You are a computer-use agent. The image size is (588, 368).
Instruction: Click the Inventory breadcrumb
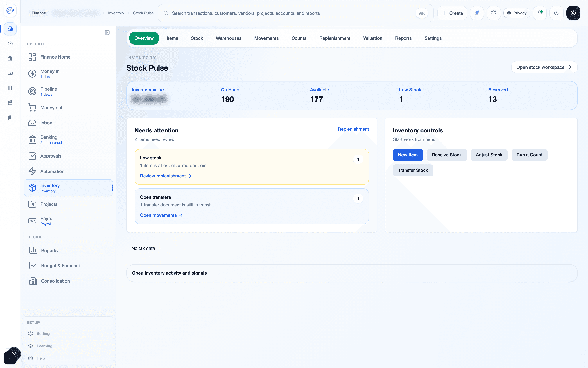116,13
